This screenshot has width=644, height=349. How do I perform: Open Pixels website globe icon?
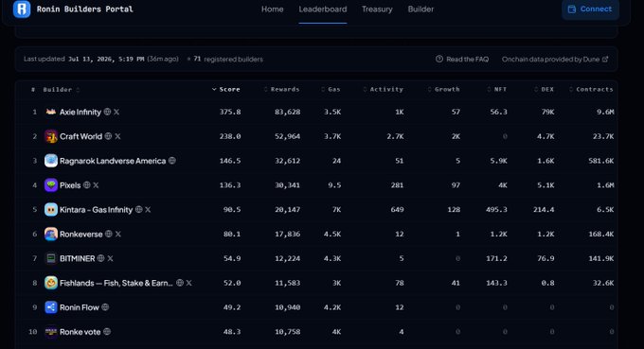(x=87, y=185)
